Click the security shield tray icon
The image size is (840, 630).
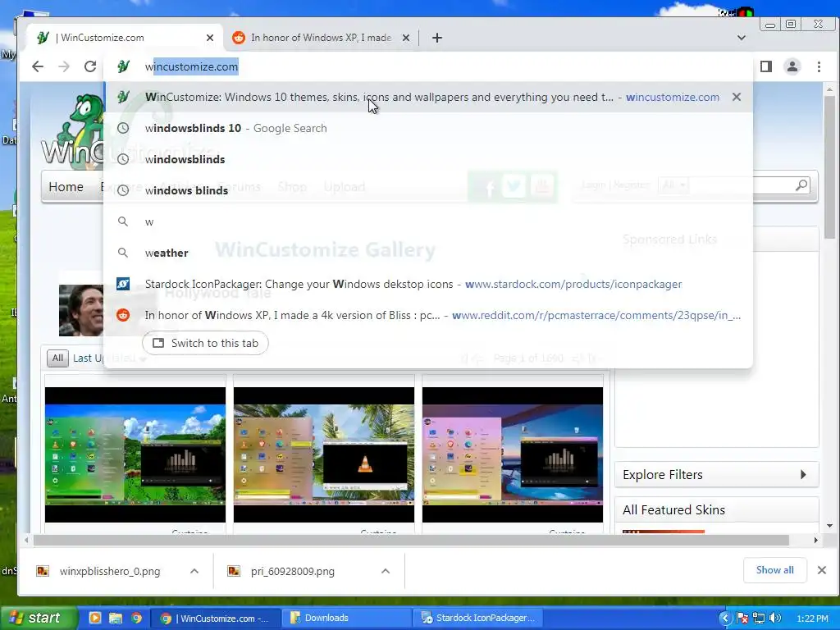point(742,619)
